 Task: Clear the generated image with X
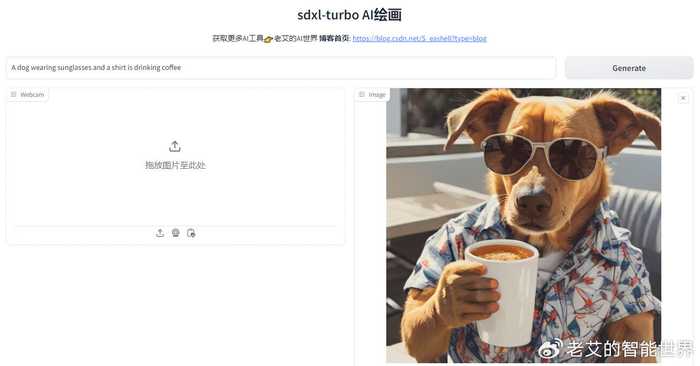(x=683, y=98)
